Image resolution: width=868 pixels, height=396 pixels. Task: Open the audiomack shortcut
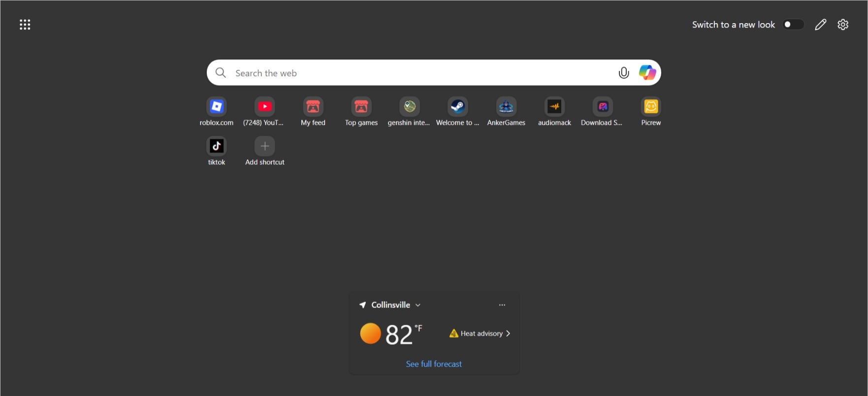click(554, 112)
